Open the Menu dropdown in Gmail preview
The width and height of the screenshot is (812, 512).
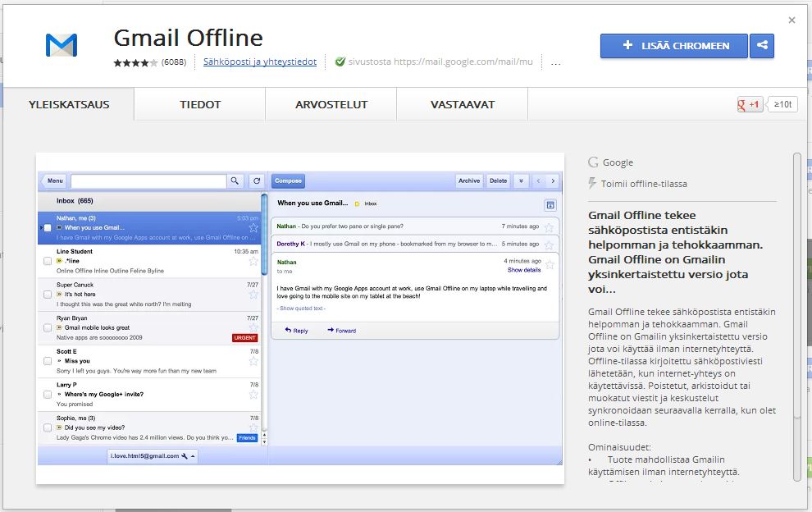click(x=54, y=181)
